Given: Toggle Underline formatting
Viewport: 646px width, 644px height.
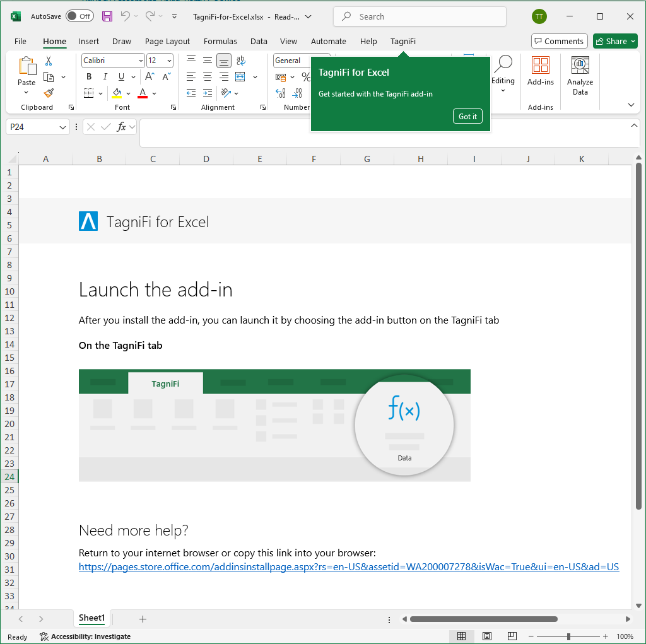Looking at the screenshot, I should tap(121, 77).
